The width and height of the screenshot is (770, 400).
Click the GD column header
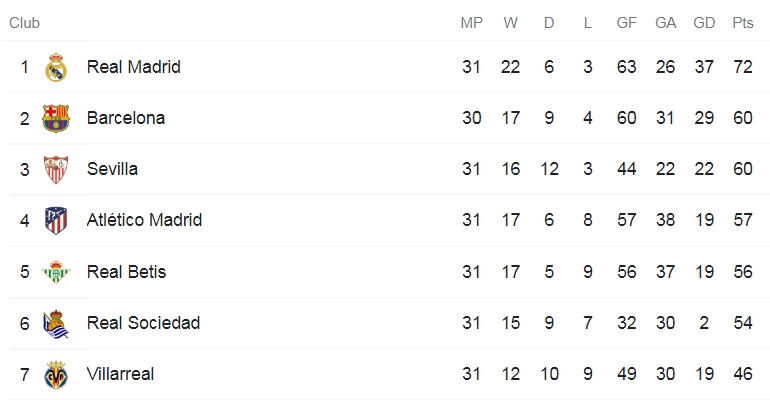[x=704, y=23]
